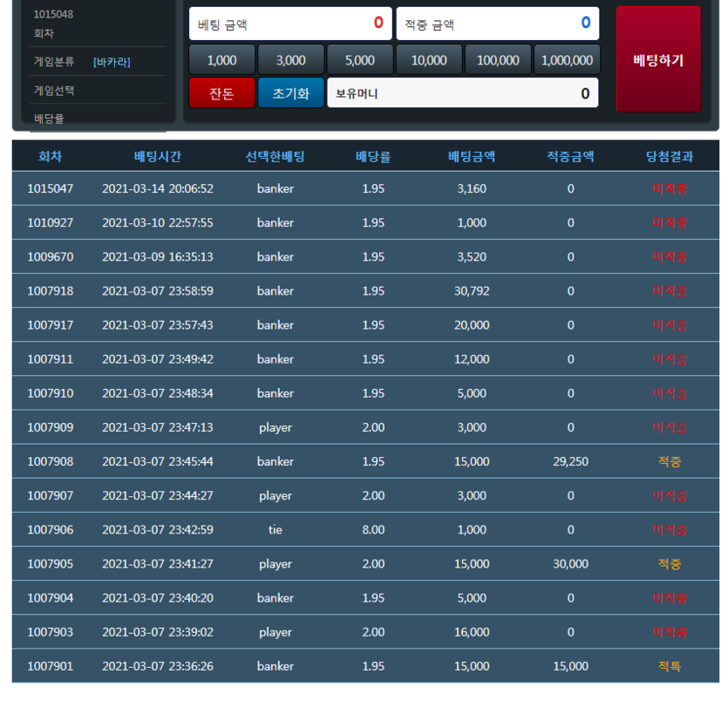Image resolution: width=728 pixels, height=701 pixels.
Task: Click the 적중 result for round 1007908
Action: point(670,461)
